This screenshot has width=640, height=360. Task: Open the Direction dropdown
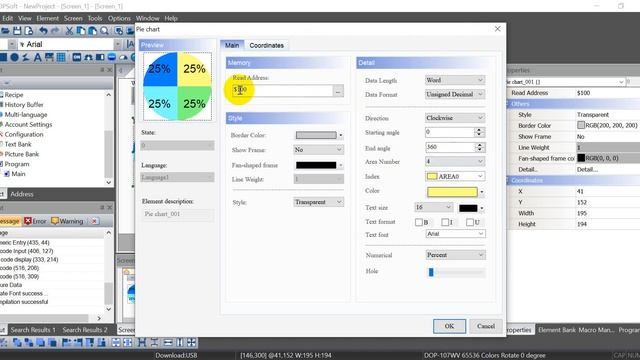point(455,118)
